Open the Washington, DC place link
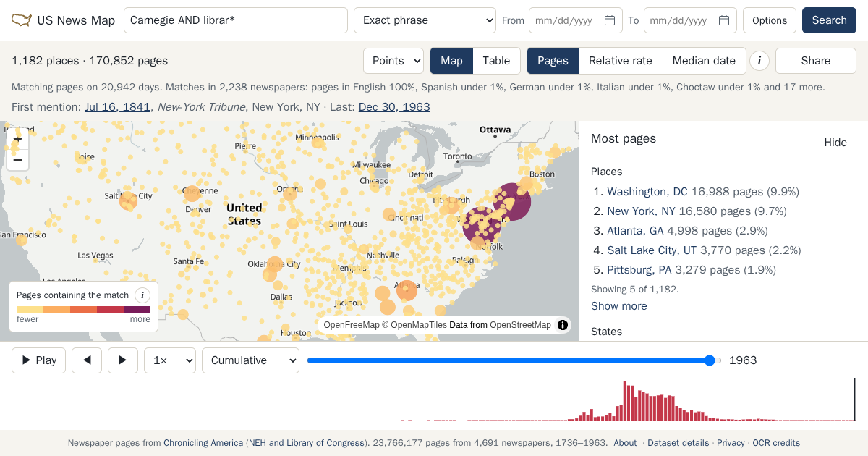 click(647, 192)
